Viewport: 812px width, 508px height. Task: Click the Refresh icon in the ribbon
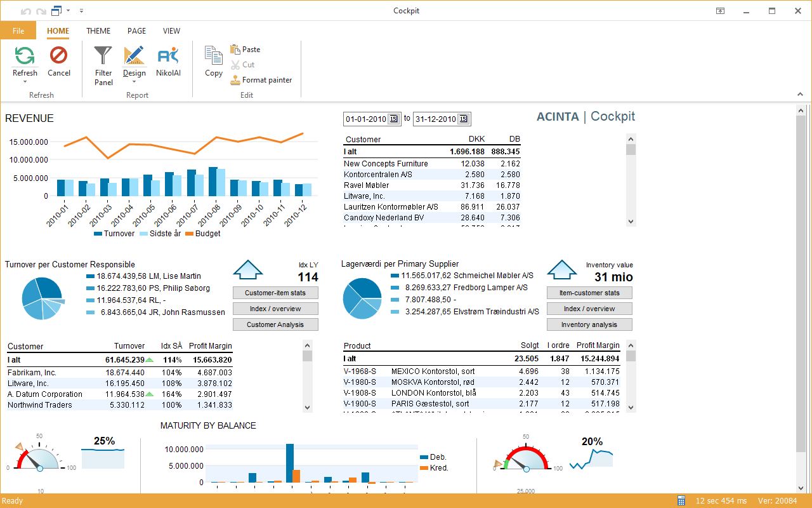[x=25, y=56]
